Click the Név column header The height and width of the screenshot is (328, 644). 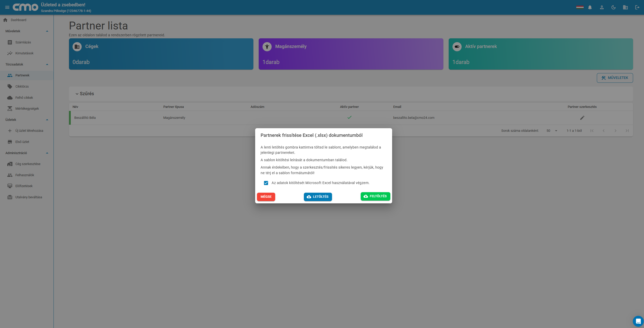[75, 107]
